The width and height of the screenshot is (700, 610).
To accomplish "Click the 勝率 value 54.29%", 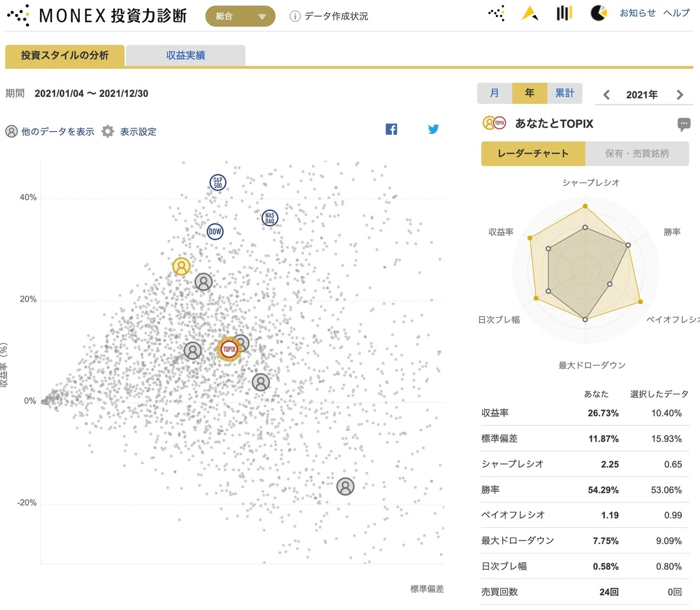I will pyautogui.click(x=603, y=490).
